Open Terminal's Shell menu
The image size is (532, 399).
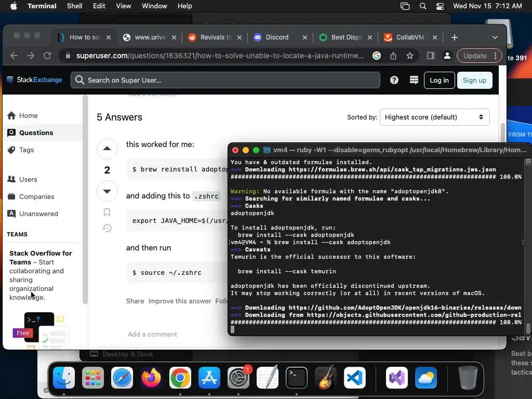point(75,6)
